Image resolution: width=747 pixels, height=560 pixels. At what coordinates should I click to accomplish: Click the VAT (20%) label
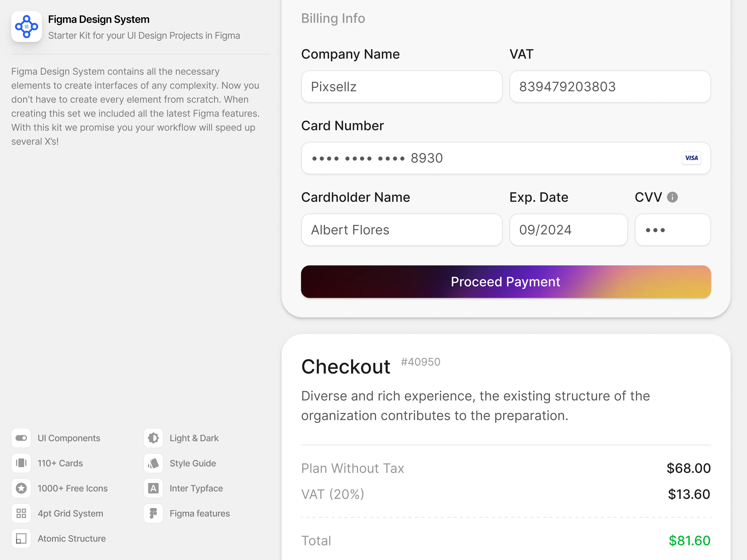pyautogui.click(x=333, y=494)
